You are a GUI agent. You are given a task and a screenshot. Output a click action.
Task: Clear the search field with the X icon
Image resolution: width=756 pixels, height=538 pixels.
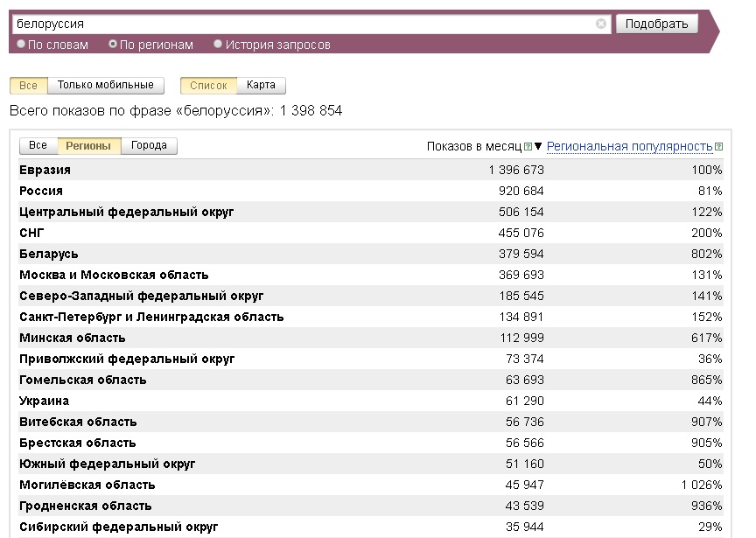tap(601, 24)
